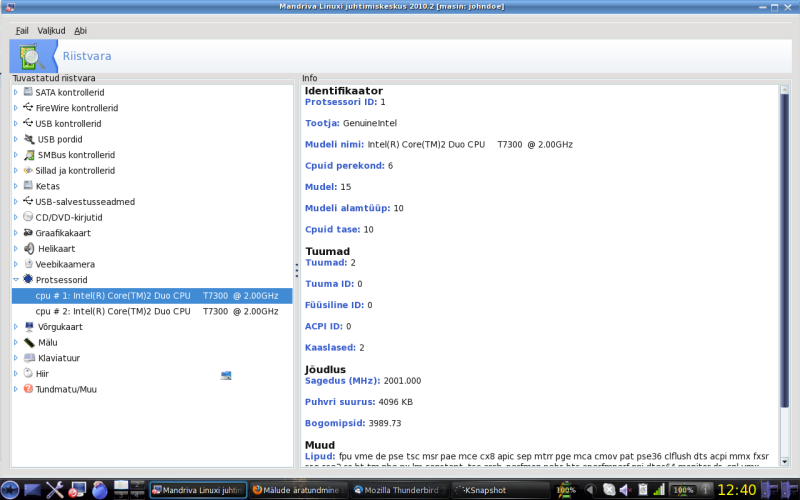Image resolution: width=800 pixels, height=500 pixels.
Task: Click the Hiir mouse icon
Action: click(29, 373)
